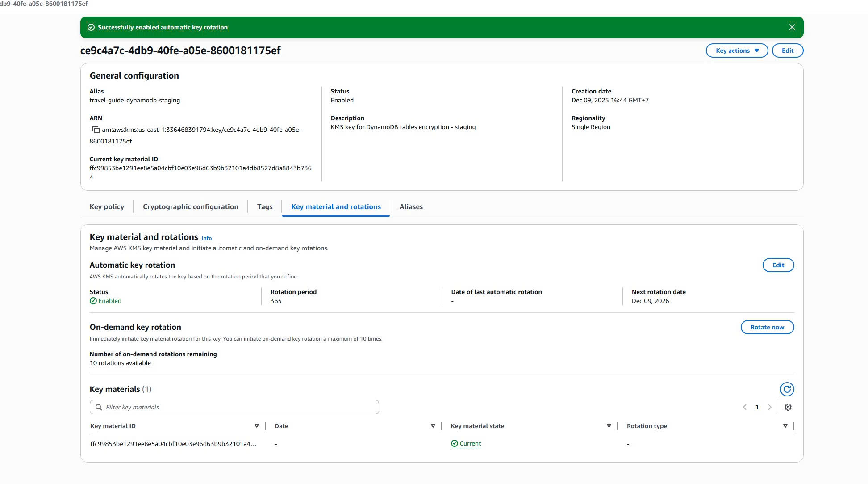Image resolution: width=868 pixels, height=484 pixels.
Task: Copy the key ARN with copy icon
Action: (x=96, y=130)
